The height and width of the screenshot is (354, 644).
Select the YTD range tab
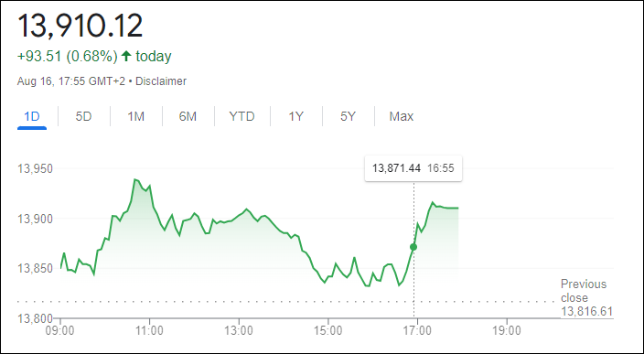point(241,117)
